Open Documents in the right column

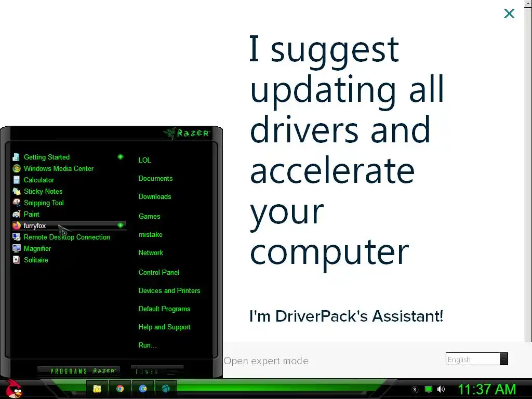click(155, 179)
